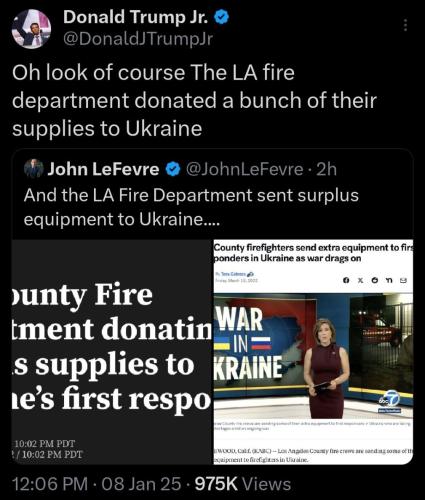Image resolution: width=425 pixels, height=500 pixels.
Task: Open the @DonaldJTrumpJr handle link
Action: pos(138,39)
